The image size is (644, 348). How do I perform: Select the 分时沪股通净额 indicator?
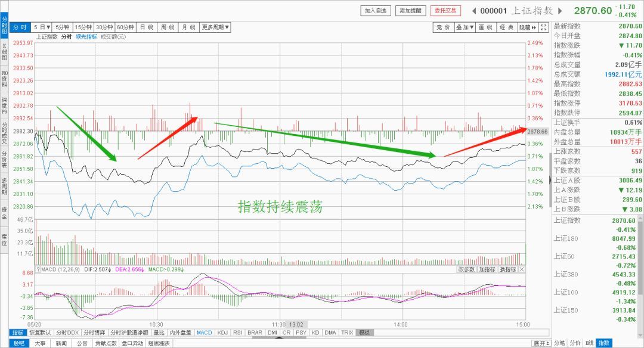(x=129, y=333)
